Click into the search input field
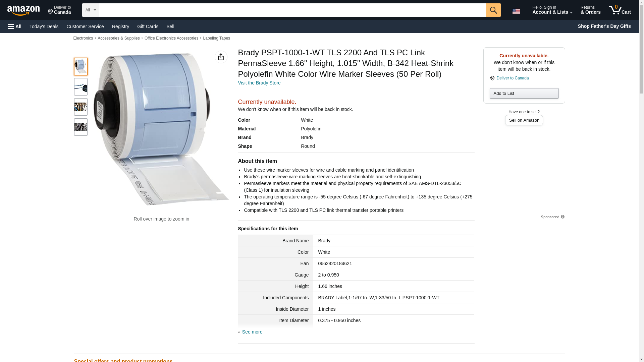This screenshot has height=362, width=644. [x=292, y=10]
